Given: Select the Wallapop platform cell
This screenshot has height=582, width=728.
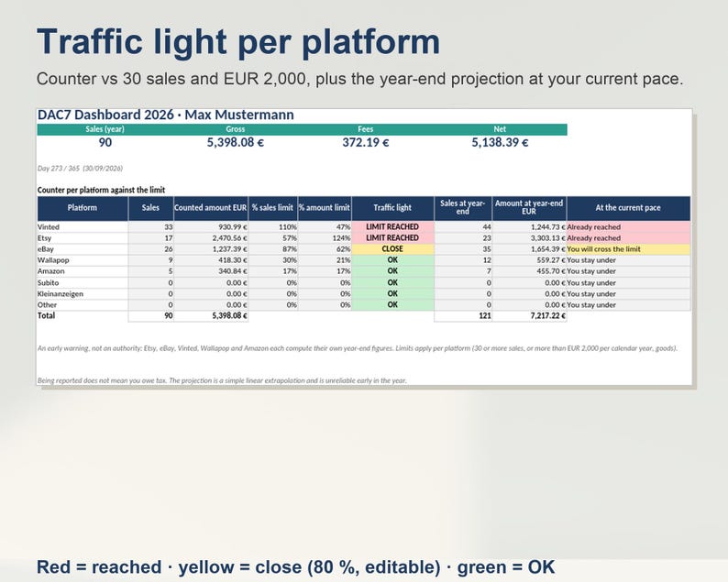Looking at the screenshot, I should click(x=83, y=260).
